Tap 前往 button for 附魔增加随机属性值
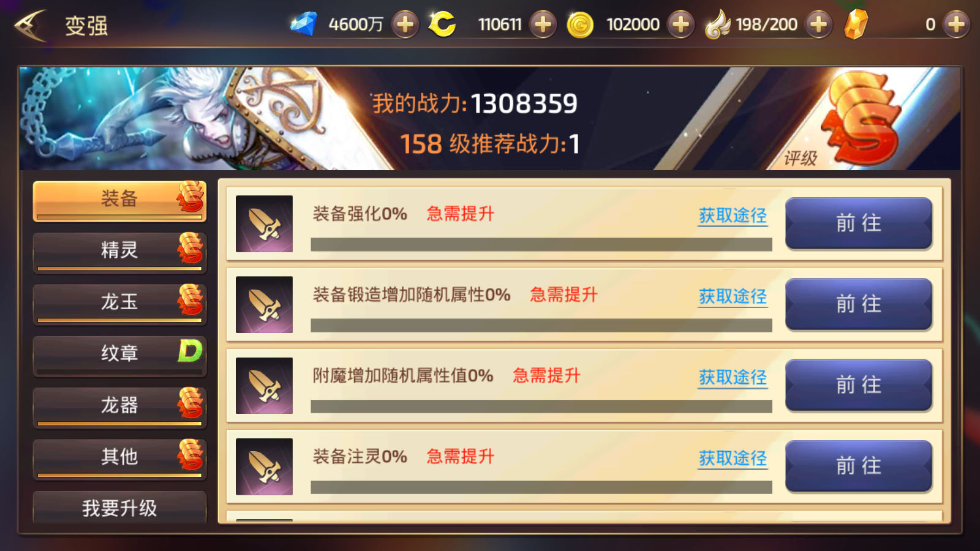Viewport: 980px width, 551px height. (859, 385)
